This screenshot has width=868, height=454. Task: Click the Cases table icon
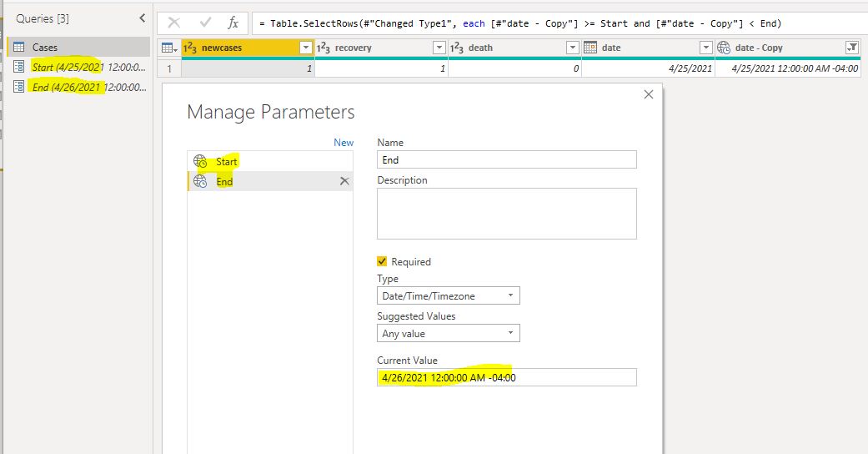pos(19,47)
